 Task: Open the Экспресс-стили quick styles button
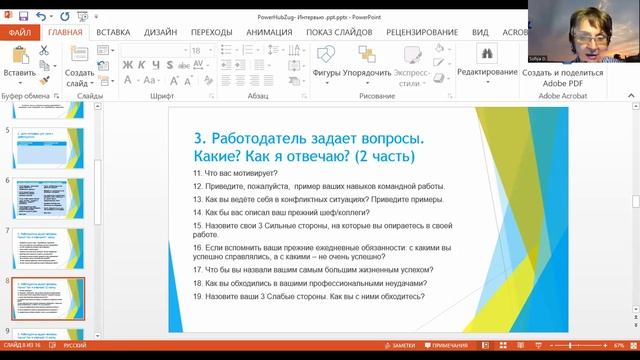(x=412, y=65)
